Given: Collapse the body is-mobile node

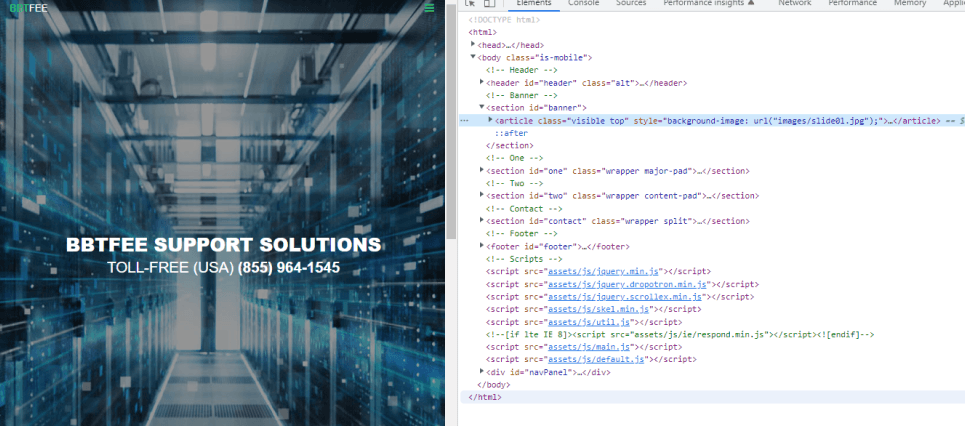Looking at the screenshot, I should pyautogui.click(x=473, y=57).
